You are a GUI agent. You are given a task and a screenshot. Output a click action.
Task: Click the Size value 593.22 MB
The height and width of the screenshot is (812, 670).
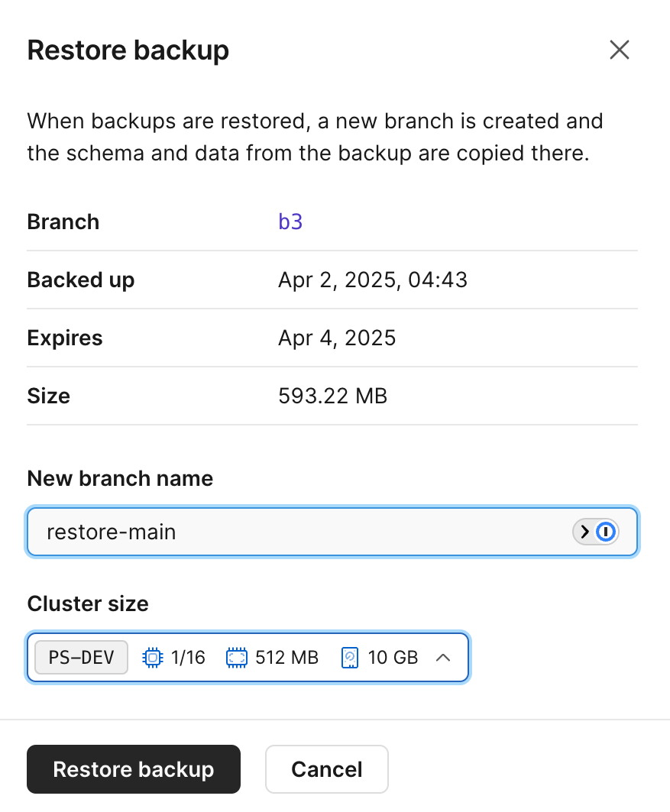point(332,396)
